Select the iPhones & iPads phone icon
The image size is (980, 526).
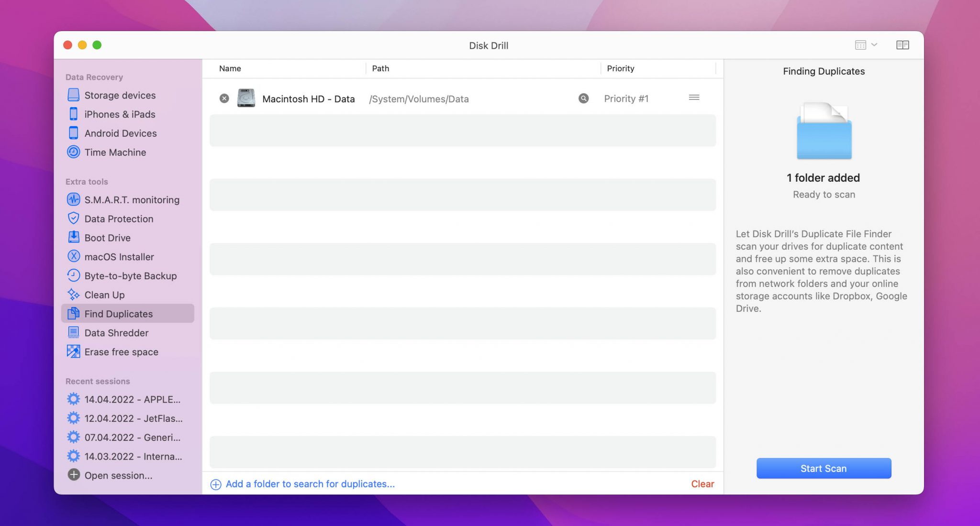73,114
